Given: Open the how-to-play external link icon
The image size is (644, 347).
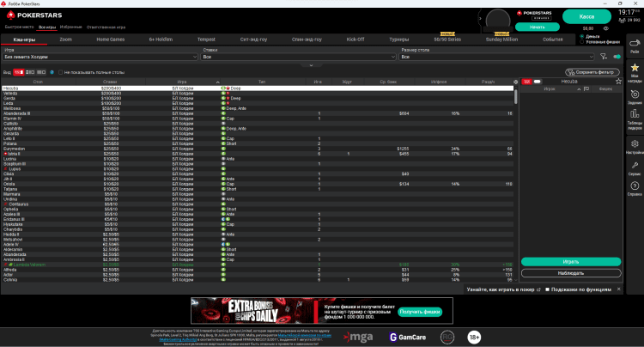Looking at the screenshot, I should [538, 289].
